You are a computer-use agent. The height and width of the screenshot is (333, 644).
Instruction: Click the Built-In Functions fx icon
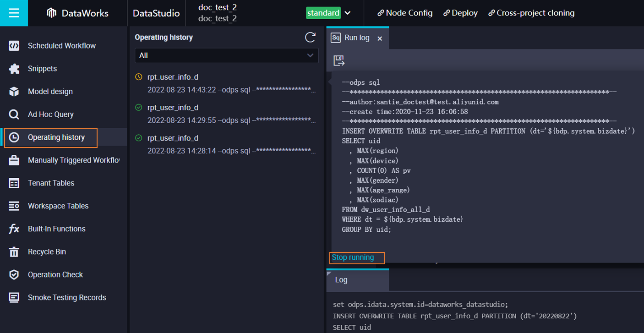click(x=14, y=229)
